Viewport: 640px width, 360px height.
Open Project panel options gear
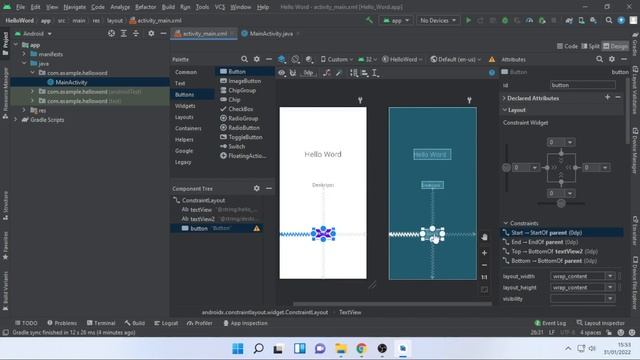[x=151, y=33]
